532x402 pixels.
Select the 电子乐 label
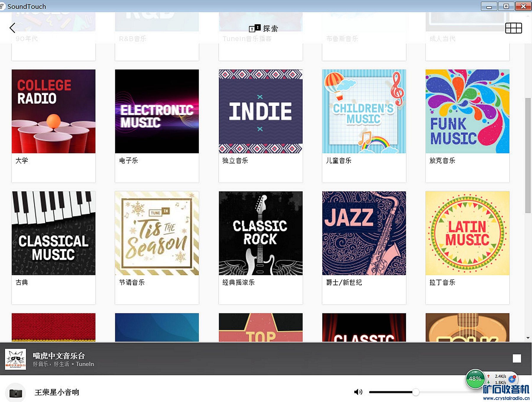[129, 161]
